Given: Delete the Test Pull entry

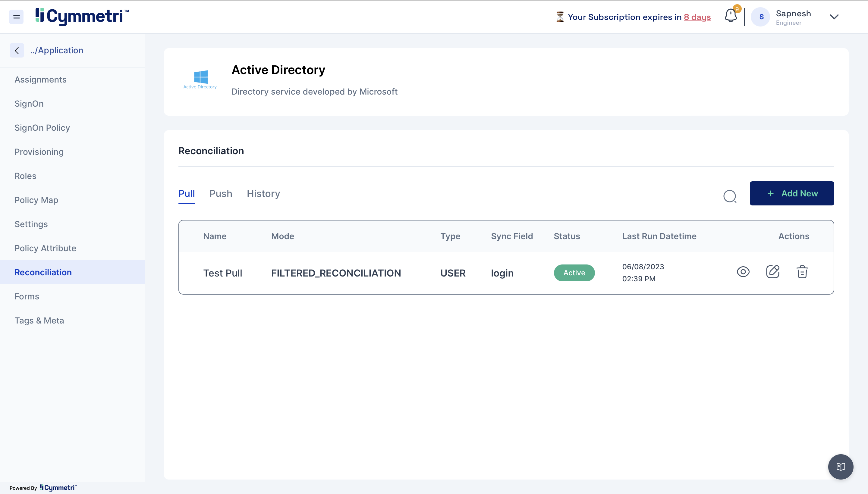Looking at the screenshot, I should [802, 272].
